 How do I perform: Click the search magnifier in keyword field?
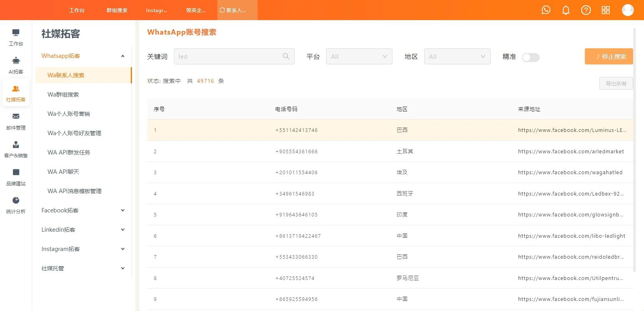tap(286, 56)
